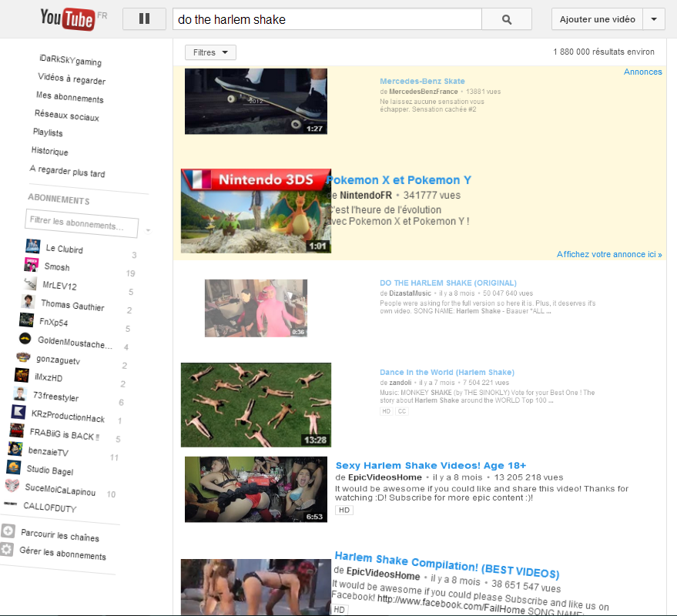Open Smosh channel avatar icon
677x616 pixels.
point(31,264)
